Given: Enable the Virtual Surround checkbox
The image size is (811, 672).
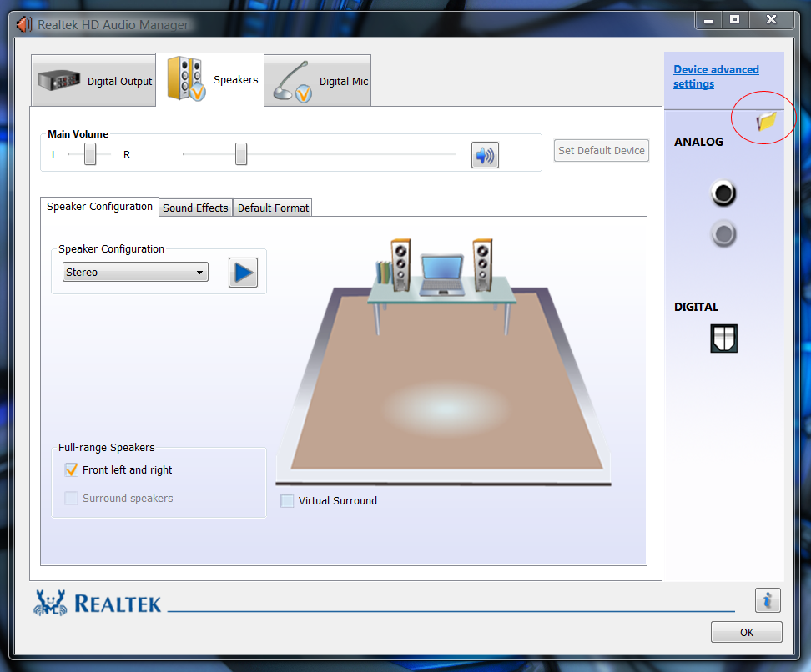Looking at the screenshot, I should 287,500.
